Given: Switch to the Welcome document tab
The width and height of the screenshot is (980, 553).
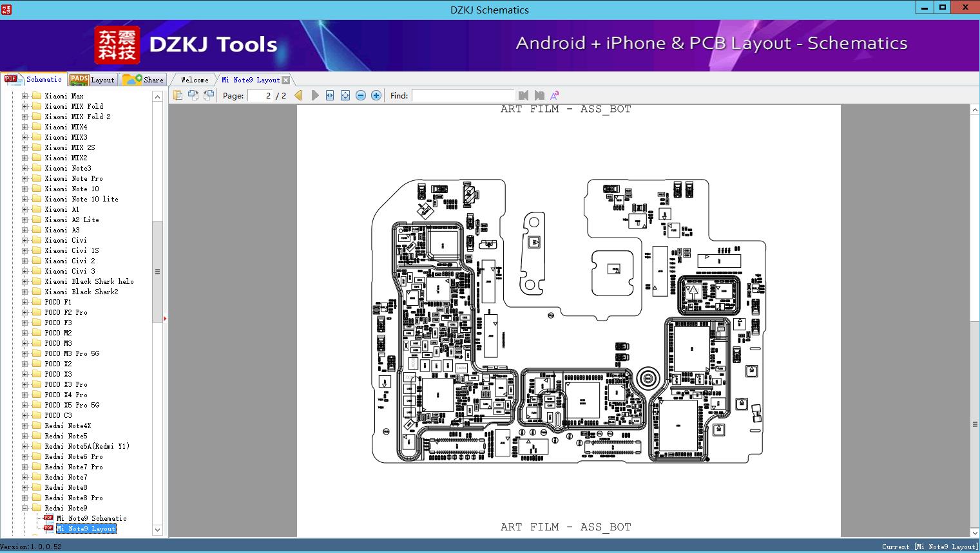Looking at the screenshot, I should [x=194, y=80].
